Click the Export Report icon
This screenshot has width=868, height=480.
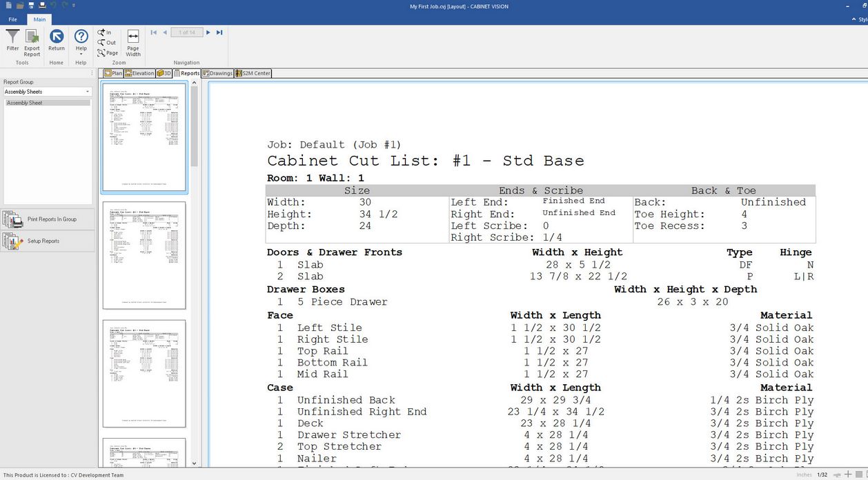coord(32,40)
